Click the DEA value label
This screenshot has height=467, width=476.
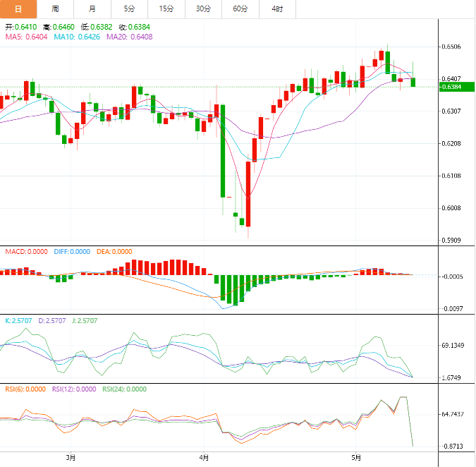click(114, 252)
